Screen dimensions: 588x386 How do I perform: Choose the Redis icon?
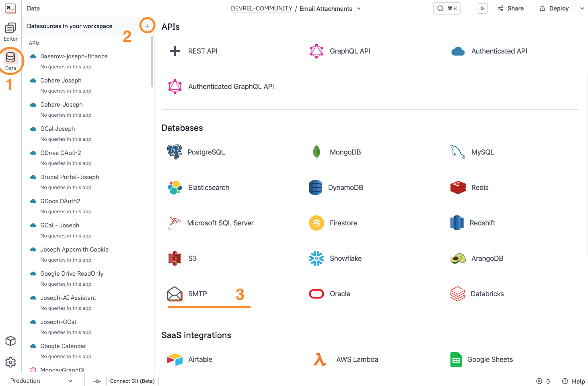coord(458,188)
